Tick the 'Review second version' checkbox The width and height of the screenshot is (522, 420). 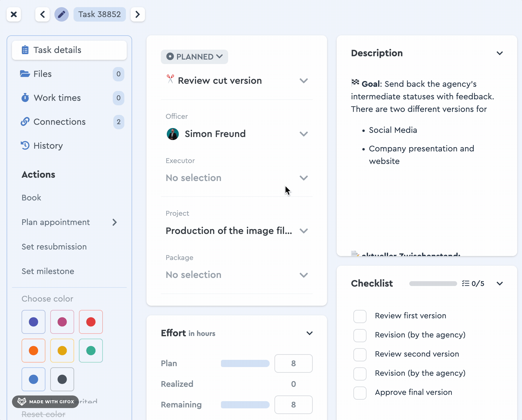pos(360,354)
